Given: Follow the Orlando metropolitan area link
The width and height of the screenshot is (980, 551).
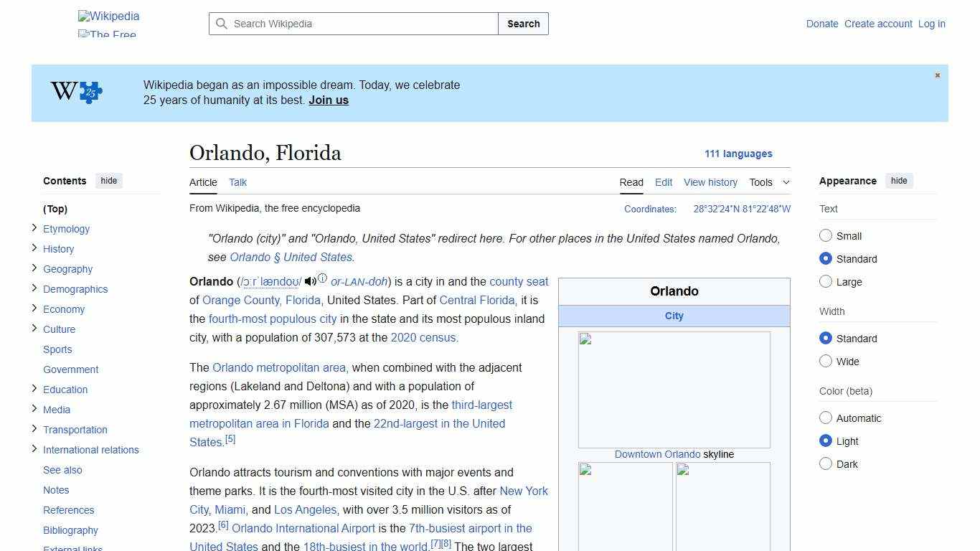Looking at the screenshot, I should 278,367.
